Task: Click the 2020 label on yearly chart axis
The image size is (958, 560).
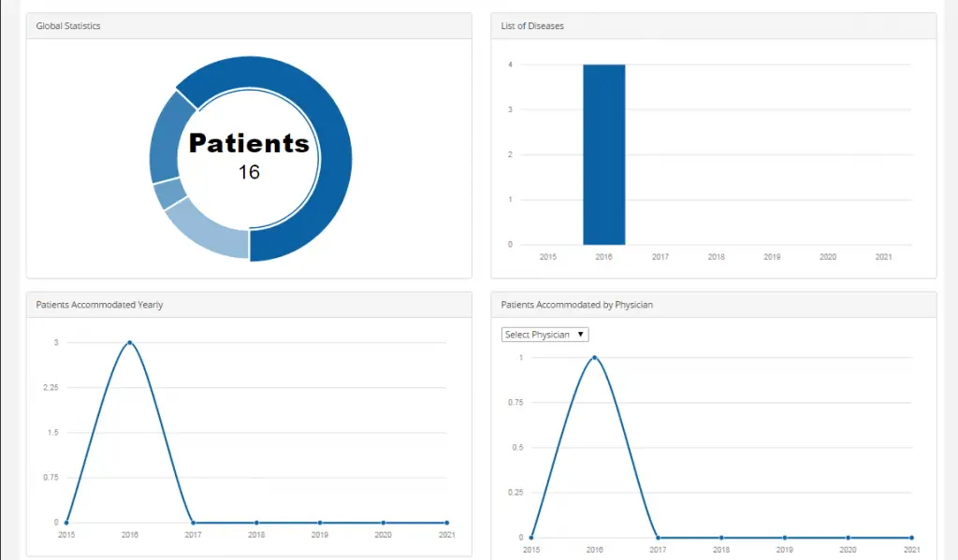Action: coord(383,536)
